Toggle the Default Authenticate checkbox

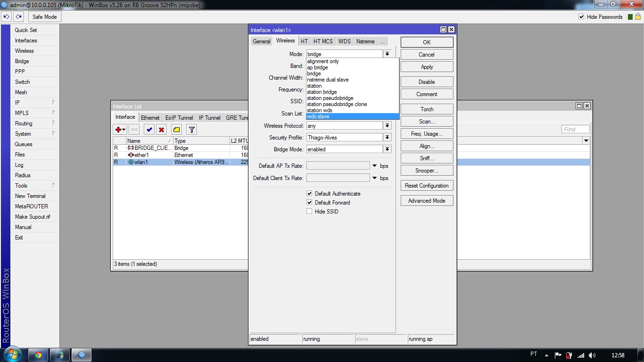[x=309, y=194]
